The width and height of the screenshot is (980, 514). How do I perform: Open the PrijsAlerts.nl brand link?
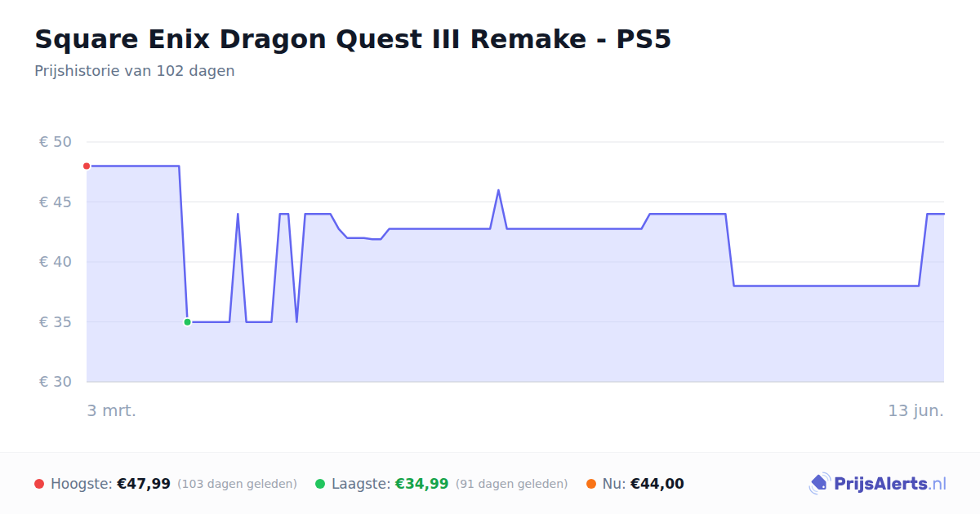pos(878,484)
